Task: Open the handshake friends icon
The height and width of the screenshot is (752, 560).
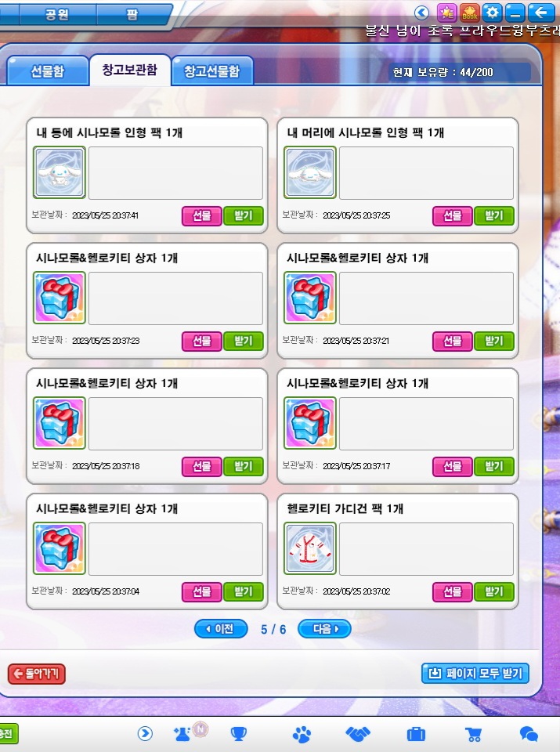Action: click(x=358, y=734)
